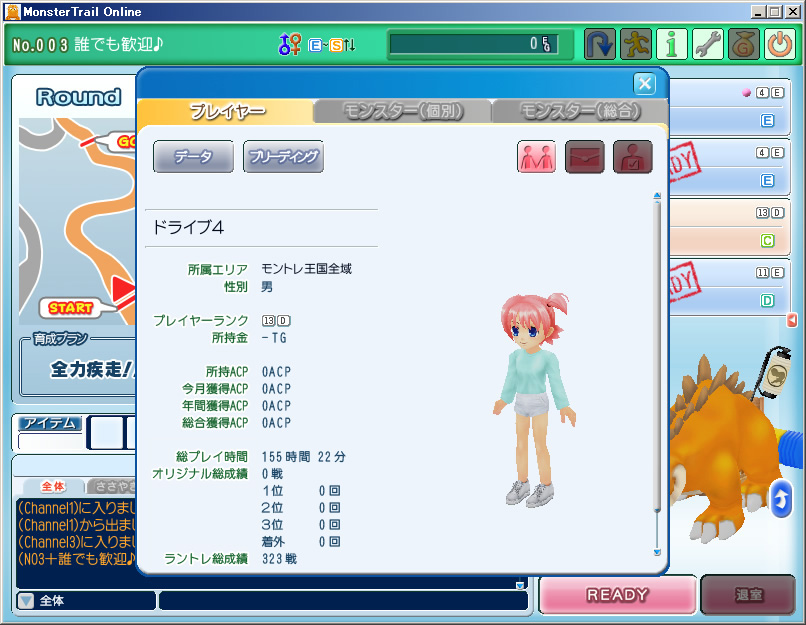806x625 pixels.
Task: Click the person with checkmark icon
Action: pyautogui.click(x=633, y=156)
